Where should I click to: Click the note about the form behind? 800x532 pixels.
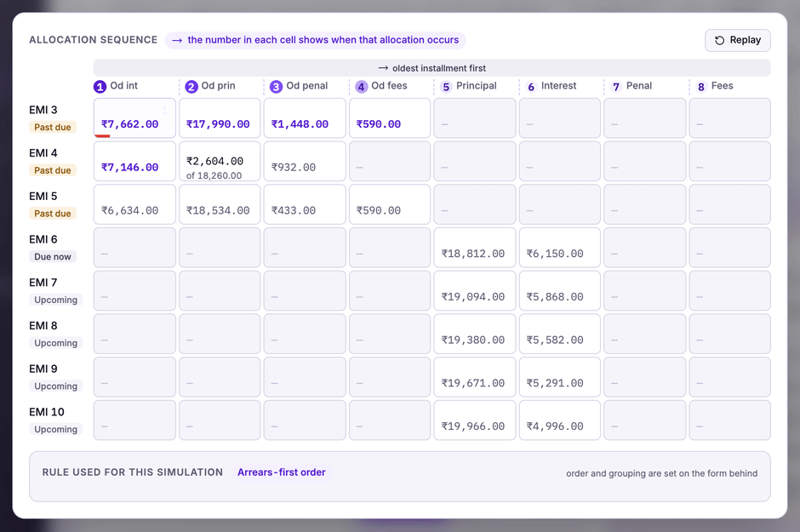662,473
